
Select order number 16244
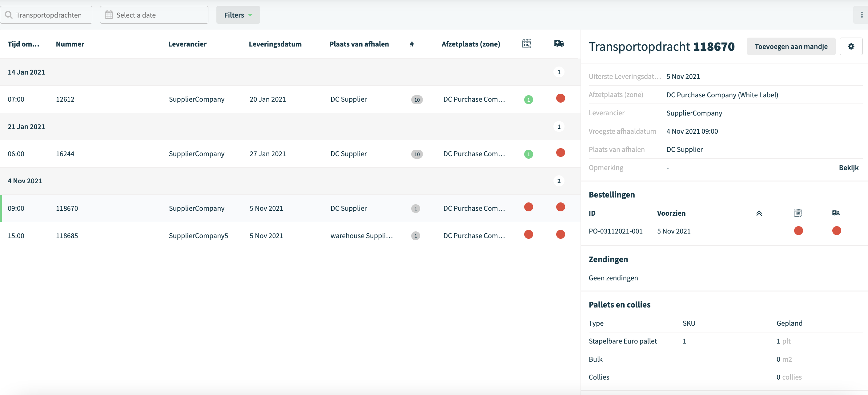point(65,154)
